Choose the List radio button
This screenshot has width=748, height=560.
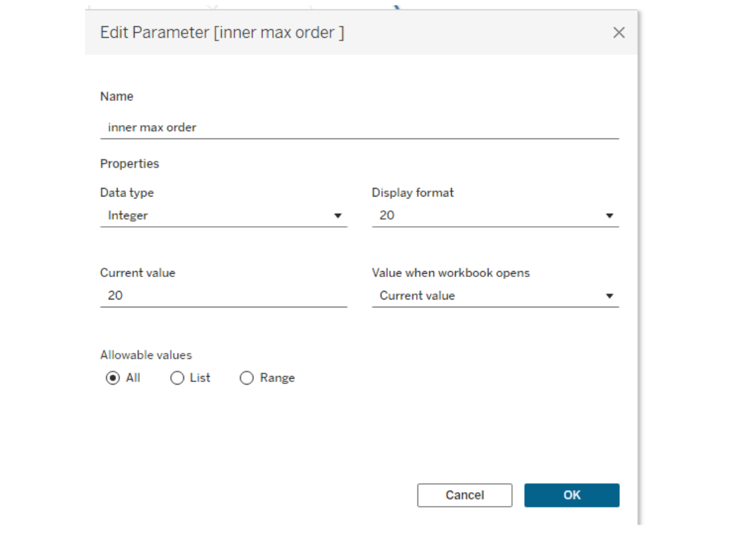177,378
